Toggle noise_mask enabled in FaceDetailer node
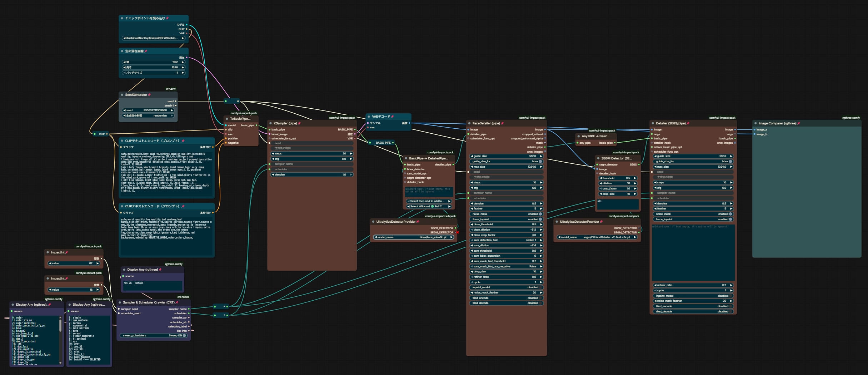The image size is (868, 375). (540, 214)
